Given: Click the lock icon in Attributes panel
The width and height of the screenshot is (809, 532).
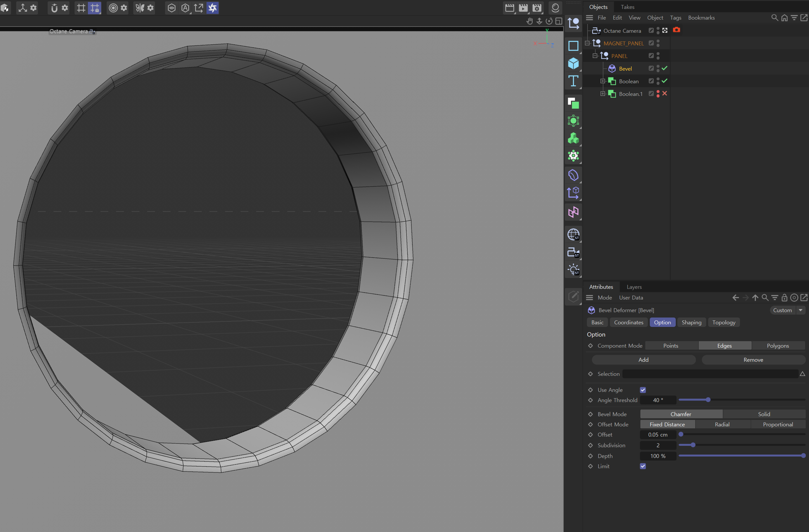Looking at the screenshot, I should pyautogui.click(x=784, y=298).
